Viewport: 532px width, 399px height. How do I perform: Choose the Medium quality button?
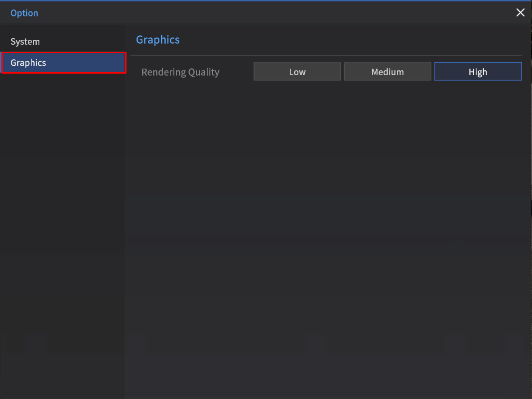(x=387, y=72)
